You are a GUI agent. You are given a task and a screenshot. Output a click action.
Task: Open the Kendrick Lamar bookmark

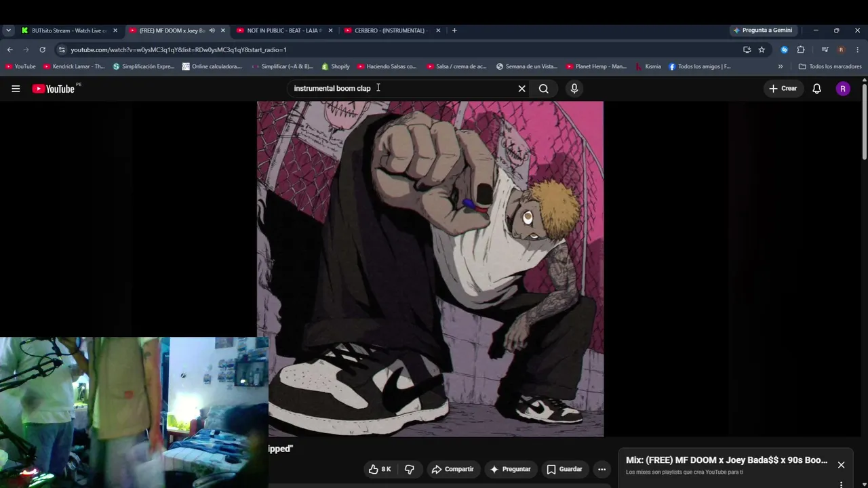pos(74,66)
